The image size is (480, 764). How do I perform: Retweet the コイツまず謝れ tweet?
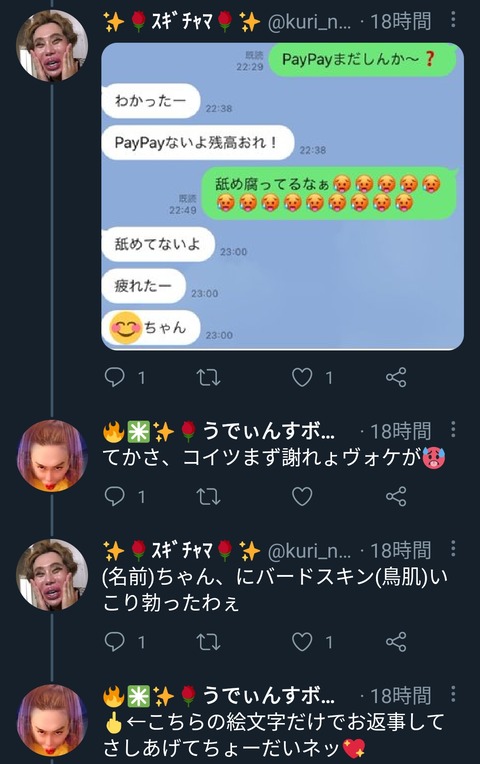pyautogui.click(x=208, y=496)
